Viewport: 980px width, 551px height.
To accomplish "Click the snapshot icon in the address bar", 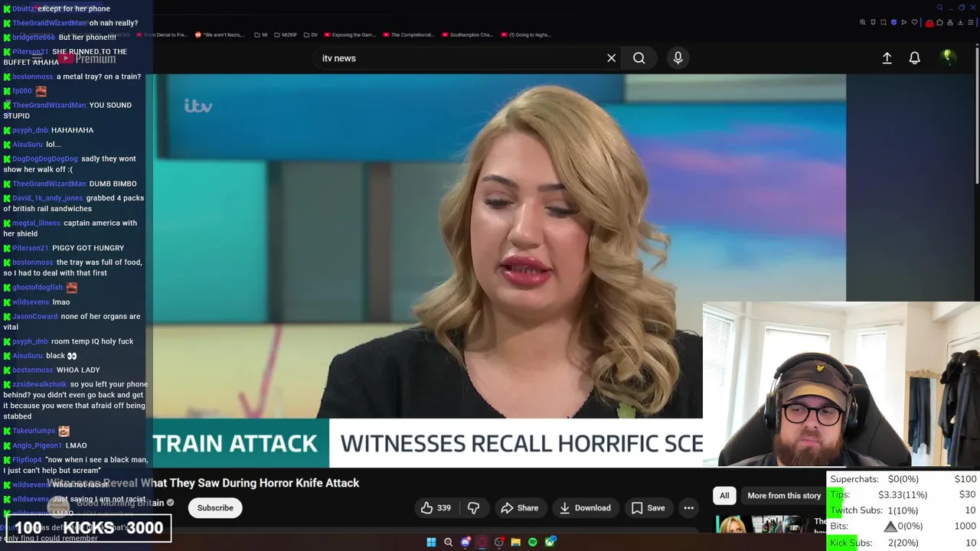I will [x=883, y=22].
